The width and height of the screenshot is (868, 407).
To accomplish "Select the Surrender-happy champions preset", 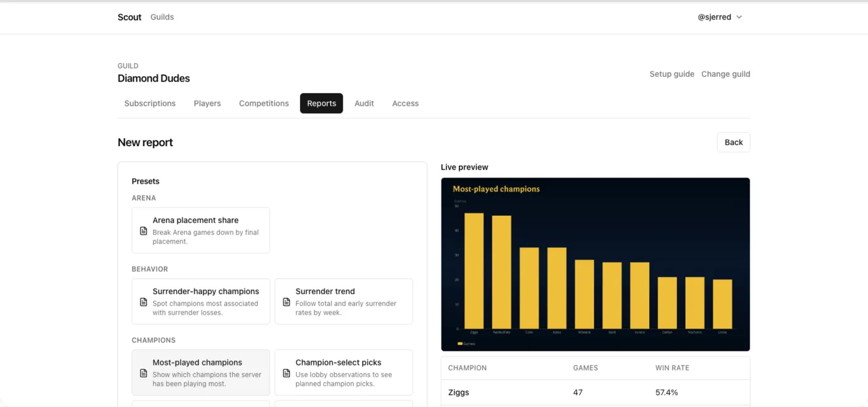I will click(201, 302).
